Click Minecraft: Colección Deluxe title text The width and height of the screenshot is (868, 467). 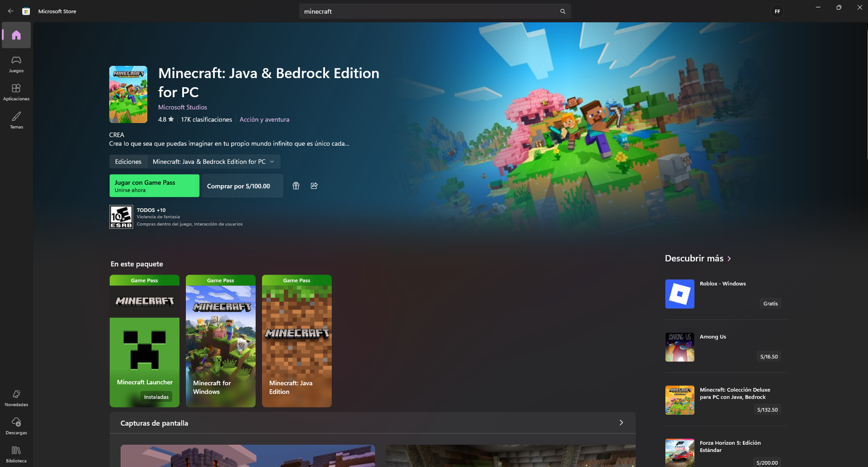pos(735,393)
